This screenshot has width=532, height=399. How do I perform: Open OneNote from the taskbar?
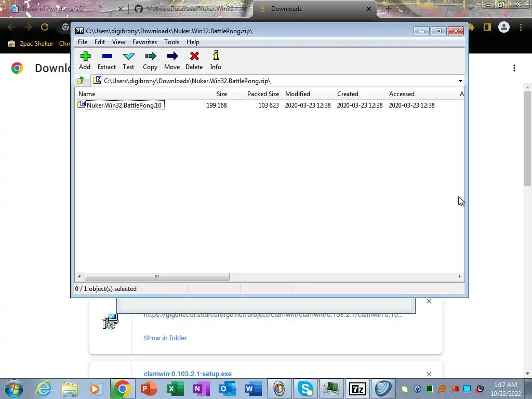[201, 389]
